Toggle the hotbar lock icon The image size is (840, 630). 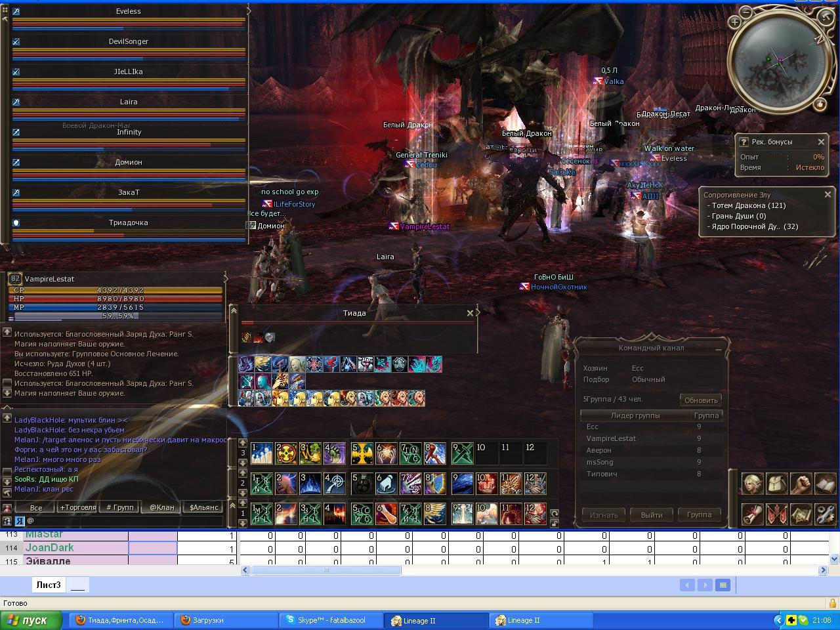[x=555, y=523]
